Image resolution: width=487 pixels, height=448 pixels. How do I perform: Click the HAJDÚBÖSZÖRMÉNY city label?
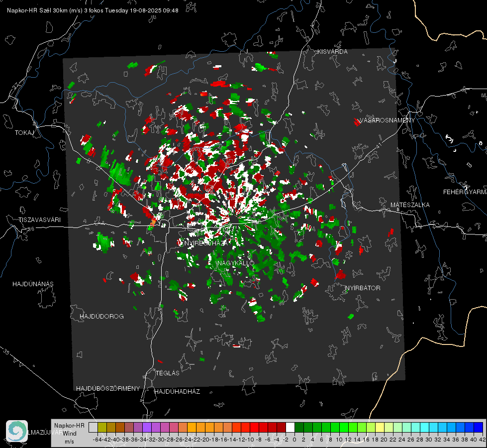pos(108,389)
